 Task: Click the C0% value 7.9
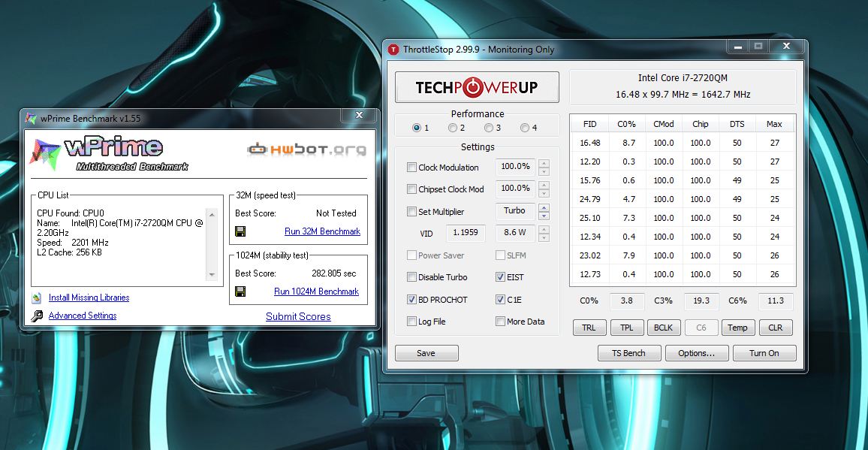[x=627, y=255]
